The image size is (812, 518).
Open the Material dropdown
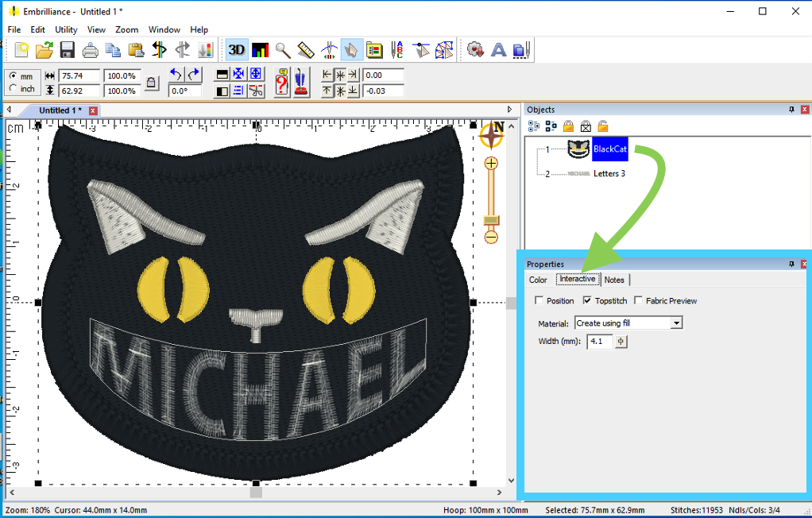[x=676, y=323]
